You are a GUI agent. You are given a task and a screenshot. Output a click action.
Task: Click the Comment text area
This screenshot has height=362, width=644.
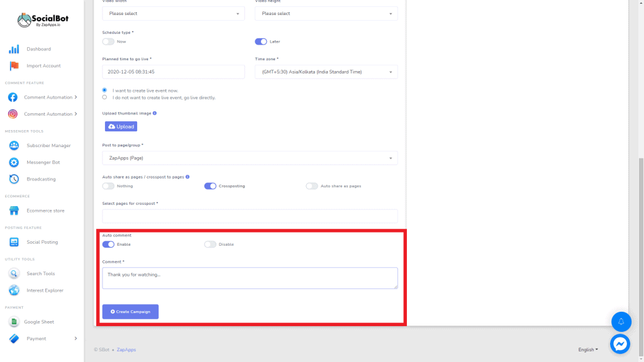pyautogui.click(x=250, y=278)
